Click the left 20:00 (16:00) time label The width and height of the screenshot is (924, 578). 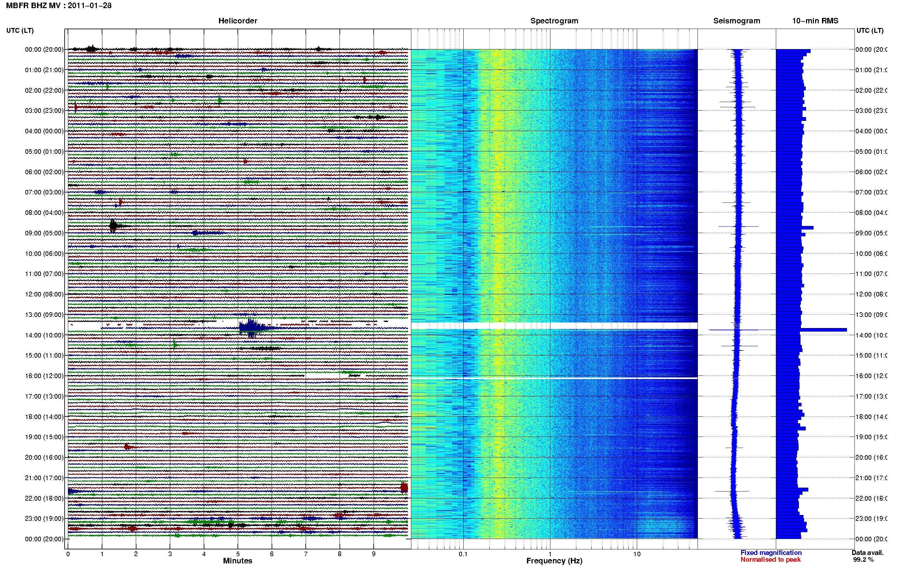[44, 458]
